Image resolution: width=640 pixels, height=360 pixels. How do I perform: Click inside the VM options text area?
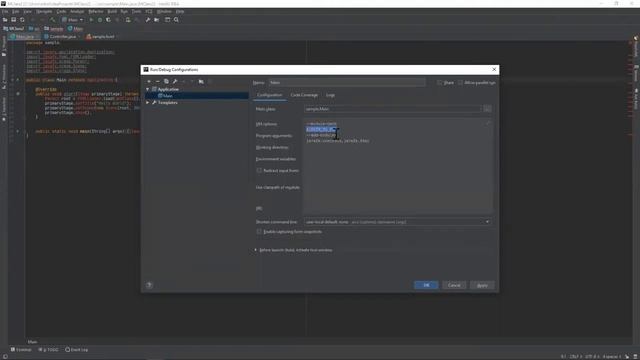pos(398,166)
